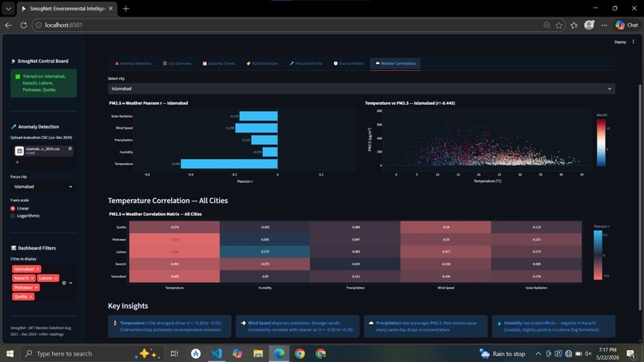Click the SmogNet Control Board logo icon
644x362 pixels.
pos(13,61)
